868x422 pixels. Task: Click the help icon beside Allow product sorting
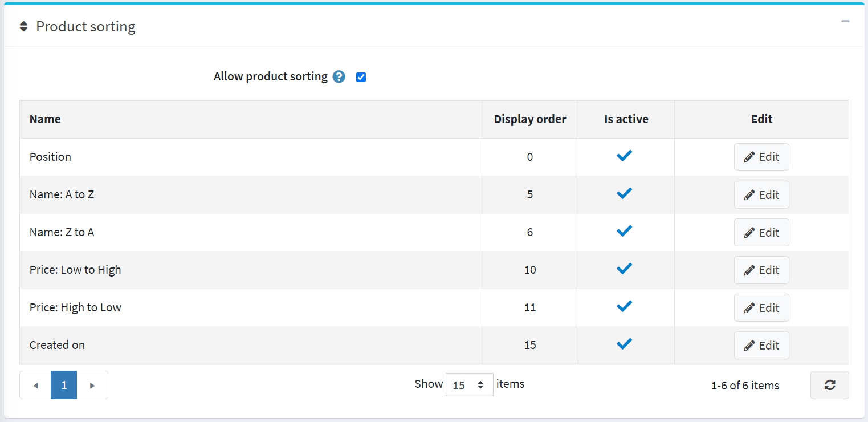pos(339,77)
